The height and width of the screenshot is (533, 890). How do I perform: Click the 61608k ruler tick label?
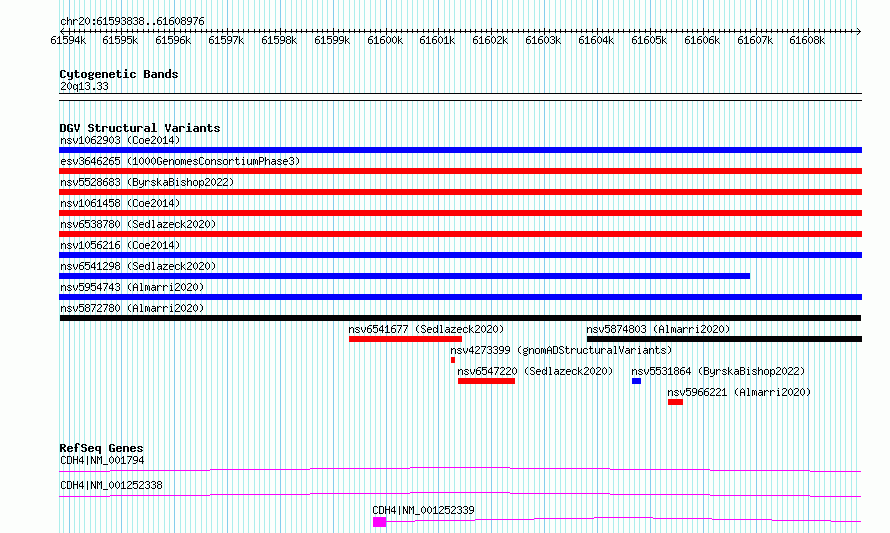(x=807, y=40)
